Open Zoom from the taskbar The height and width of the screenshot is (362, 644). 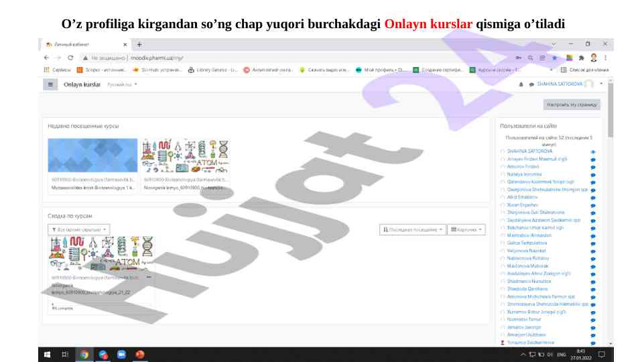(x=122, y=354)
